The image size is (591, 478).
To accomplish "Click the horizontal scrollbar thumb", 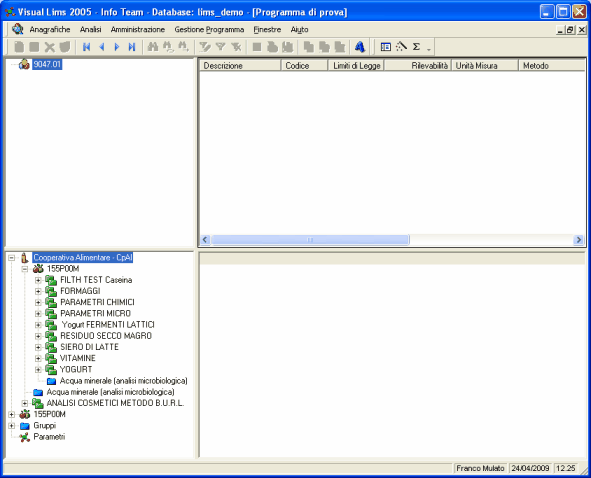I will coord(310,240).
